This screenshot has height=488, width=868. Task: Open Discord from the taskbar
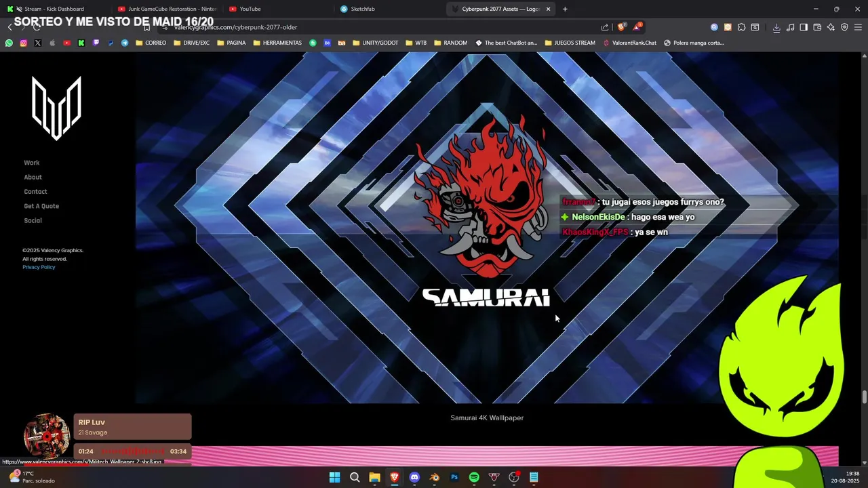(x=414, y=477)
